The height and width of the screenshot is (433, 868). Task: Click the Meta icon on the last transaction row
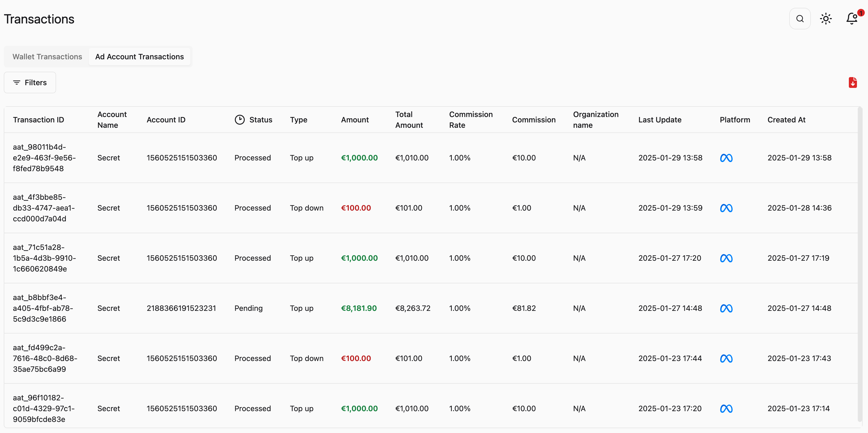(726, 408)
